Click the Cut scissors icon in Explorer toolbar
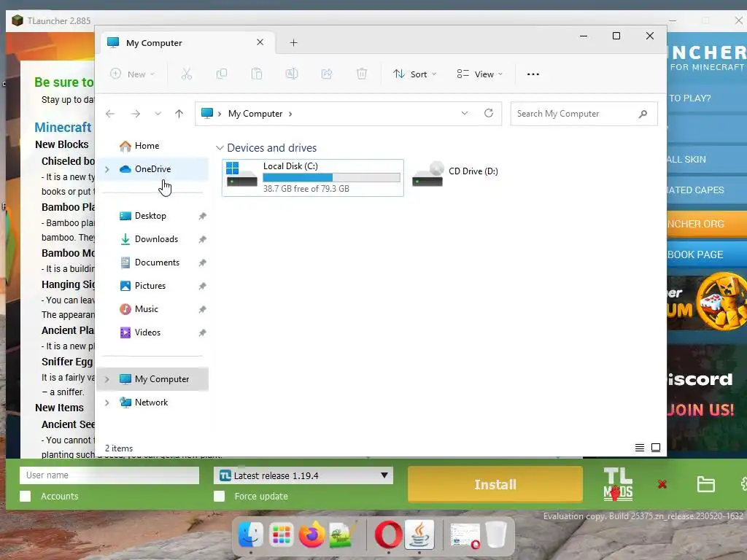This screenshot has width=747, height=560. click(x=186, y=74)
